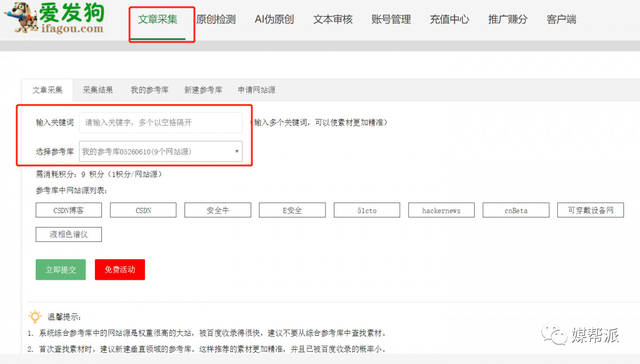
Task: Select the hackernews source box
Action: point(441,210)
